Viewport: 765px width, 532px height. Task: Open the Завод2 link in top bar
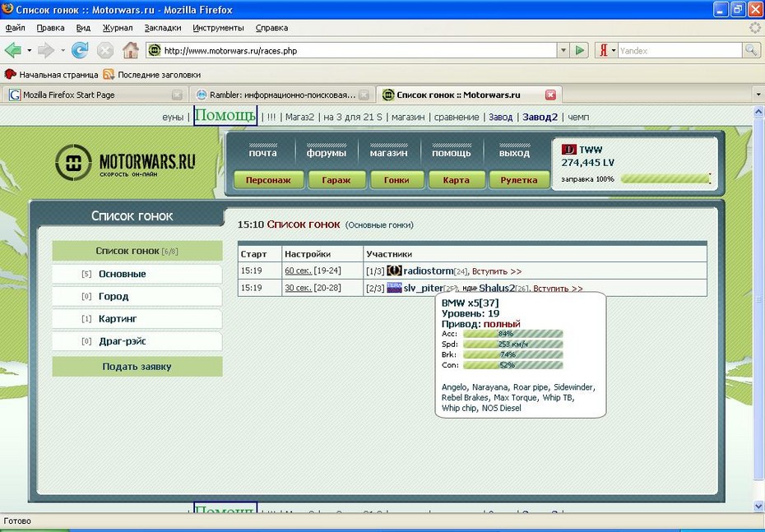pyautogui.click(x=540, y=117)
